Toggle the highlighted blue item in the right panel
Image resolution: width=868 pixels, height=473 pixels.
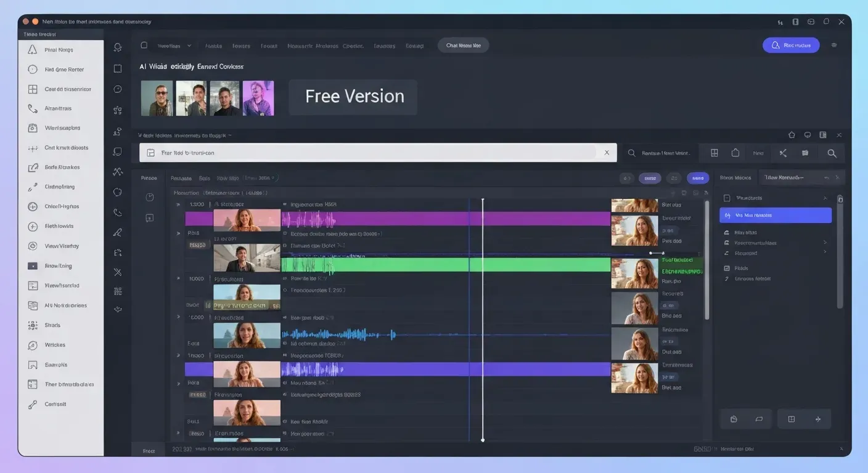(x=775, y=215)
